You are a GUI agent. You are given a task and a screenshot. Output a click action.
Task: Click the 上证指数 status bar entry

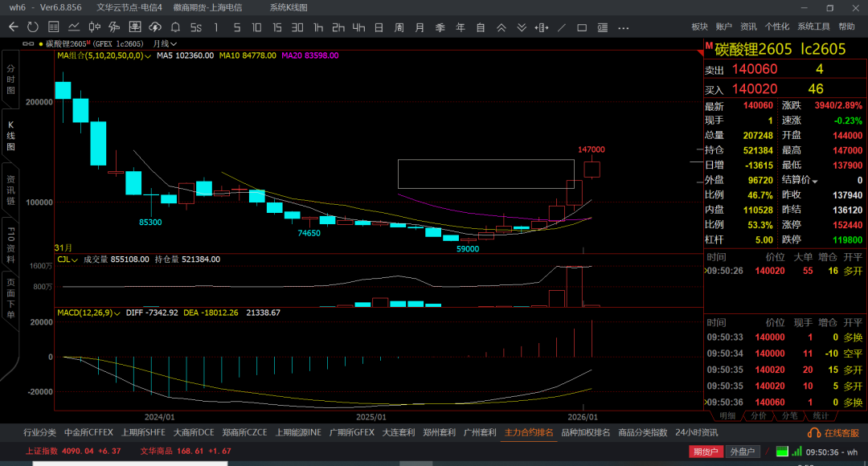pyautogui.click(x=73, y=451)
